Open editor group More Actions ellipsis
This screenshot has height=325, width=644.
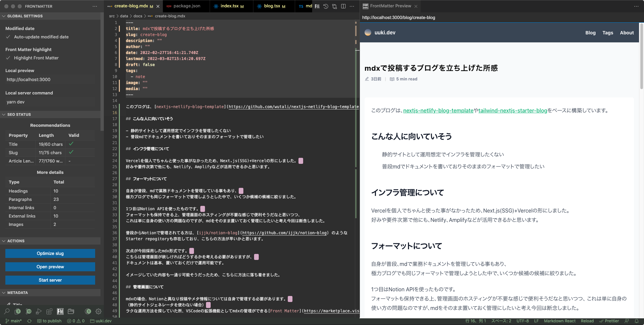(x=352, y=6)
